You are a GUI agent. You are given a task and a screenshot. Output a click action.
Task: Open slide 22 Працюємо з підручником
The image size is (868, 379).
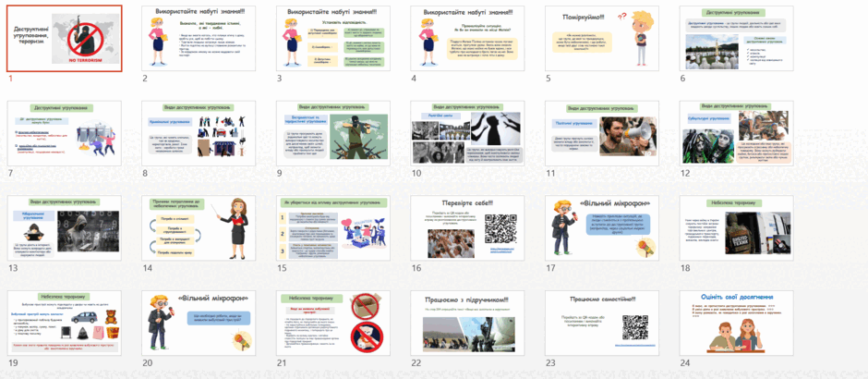[x=467, y=323]
